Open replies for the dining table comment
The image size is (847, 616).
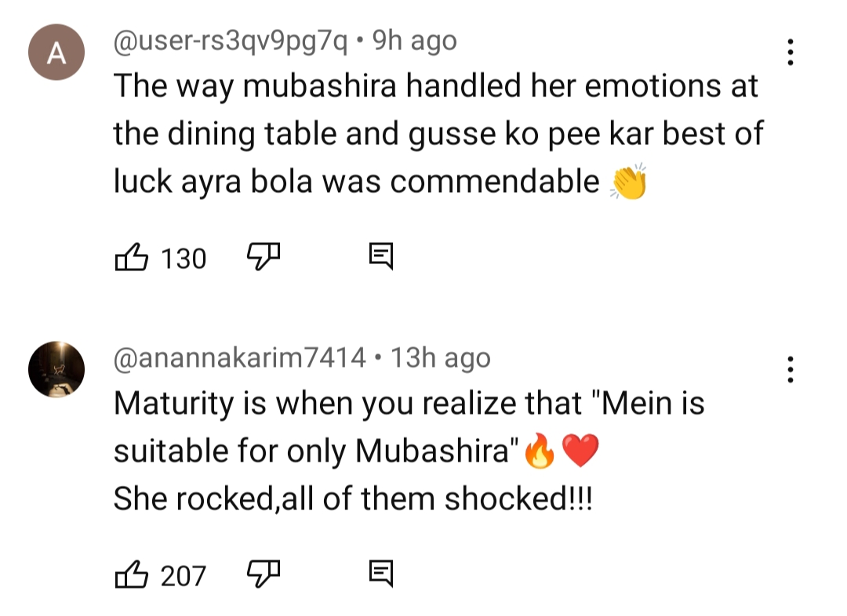pos(381,255)
